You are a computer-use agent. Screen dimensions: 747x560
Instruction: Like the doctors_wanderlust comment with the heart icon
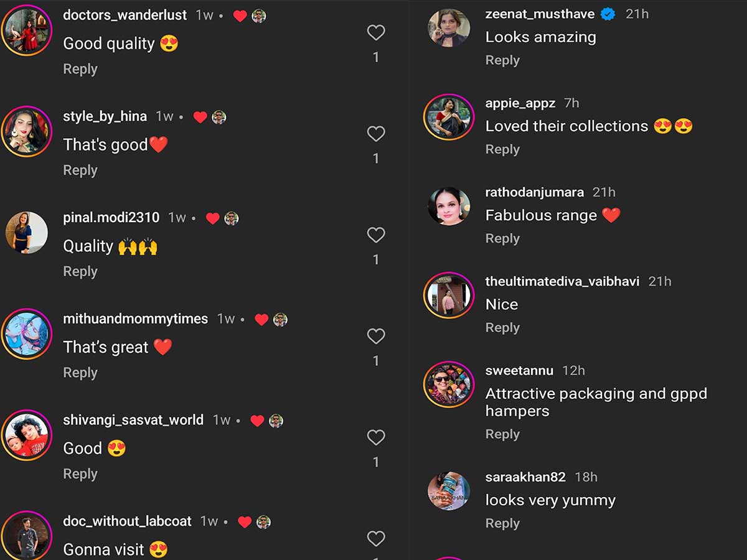point(376,32)
